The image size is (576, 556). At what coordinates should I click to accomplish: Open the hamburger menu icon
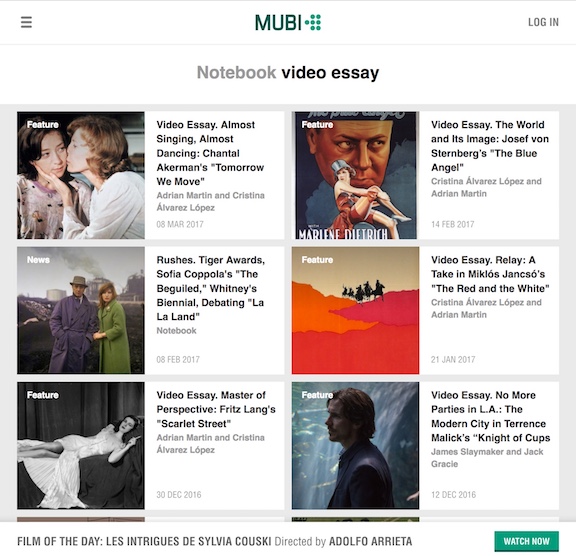pos(26,22)
